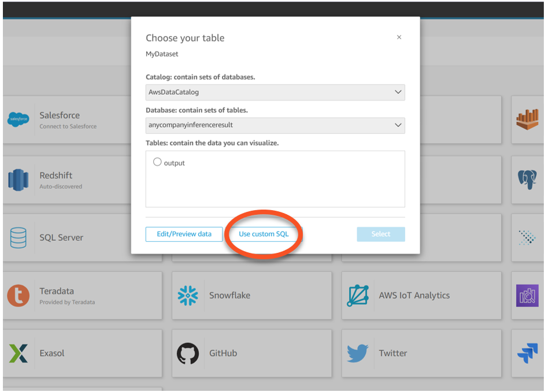Click the Snowflake logo icon
This screenshot has width=545, height=392.
click(188, 296)
